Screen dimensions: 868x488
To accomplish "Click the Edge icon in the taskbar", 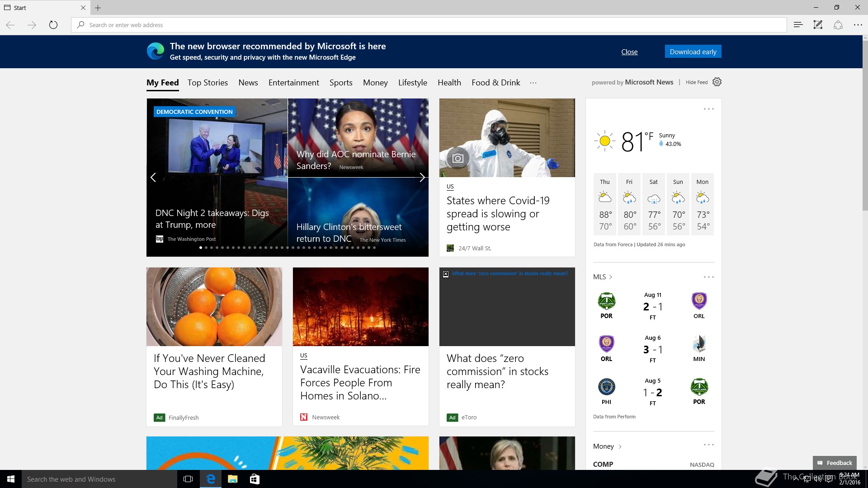I will point(210,479).
